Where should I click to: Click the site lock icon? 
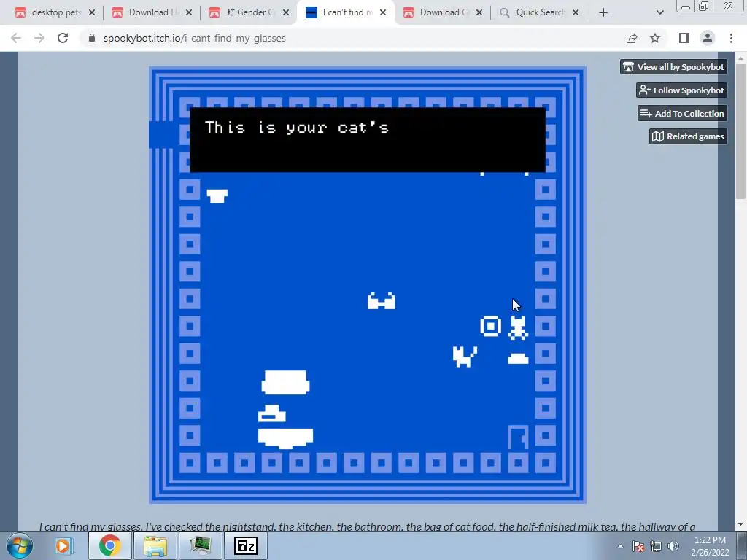point(92,38)
